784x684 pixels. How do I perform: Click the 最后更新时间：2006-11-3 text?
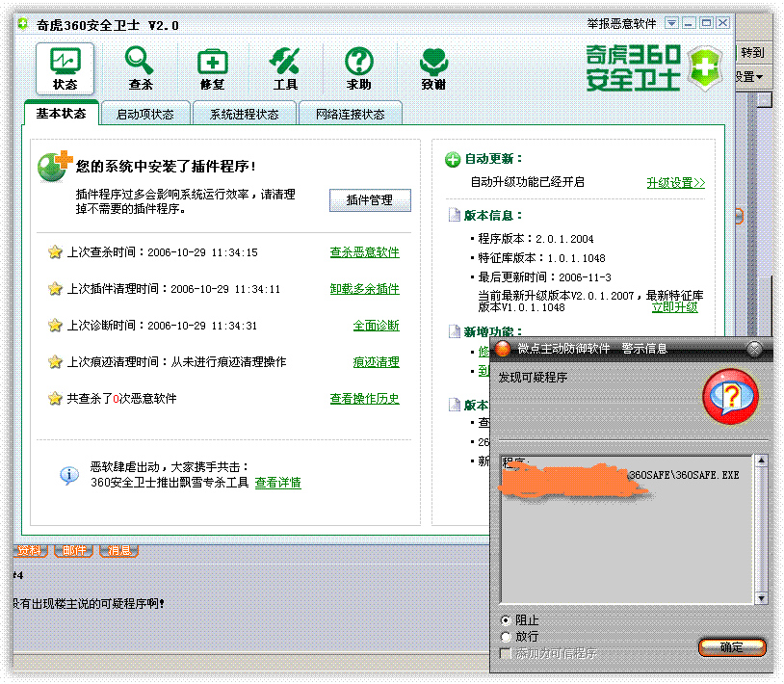[x=544, y=277]
